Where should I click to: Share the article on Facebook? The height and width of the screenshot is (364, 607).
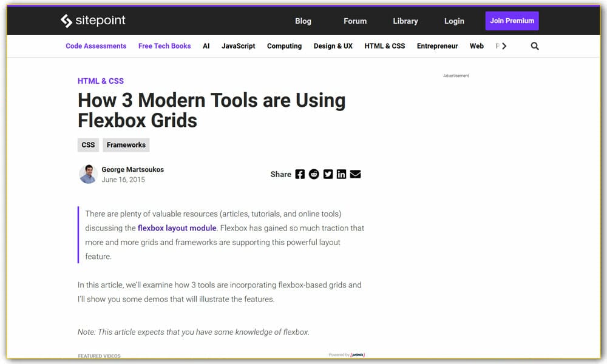pos(300,174)
